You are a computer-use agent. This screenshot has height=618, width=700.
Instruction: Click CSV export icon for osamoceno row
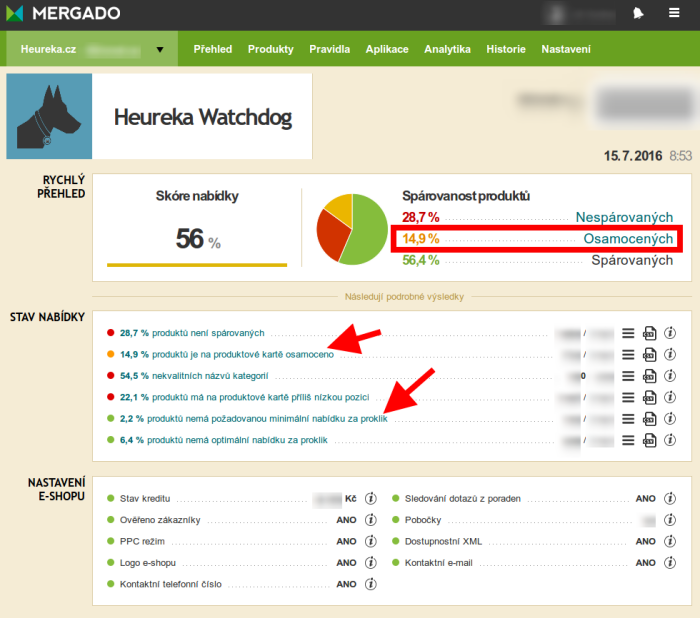point(649,355)
